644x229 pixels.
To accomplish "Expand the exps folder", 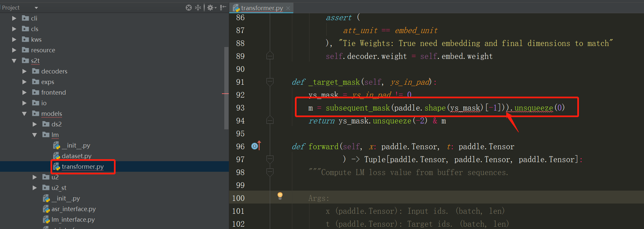I will (x=24, y=82).
